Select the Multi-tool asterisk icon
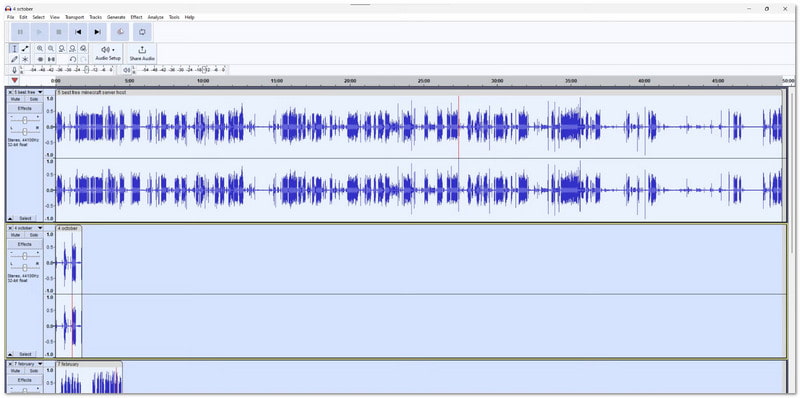This screenshot has width=800, height=398. pyautogui.click(x=25, y=59)
